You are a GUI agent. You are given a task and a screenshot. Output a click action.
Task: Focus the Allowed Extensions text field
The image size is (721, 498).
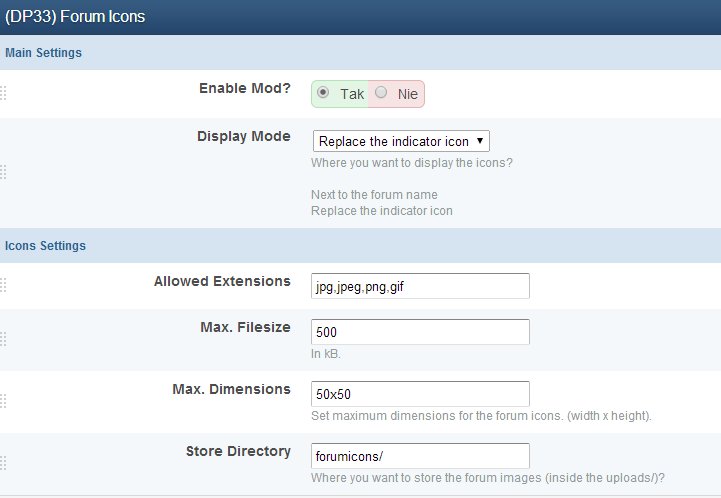click(420, 286)
